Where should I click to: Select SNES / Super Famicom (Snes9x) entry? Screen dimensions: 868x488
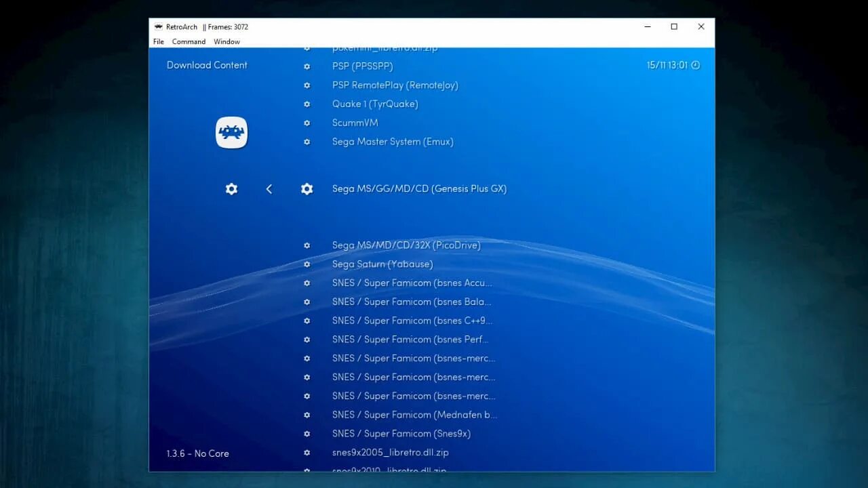click(x=401, y=434)
